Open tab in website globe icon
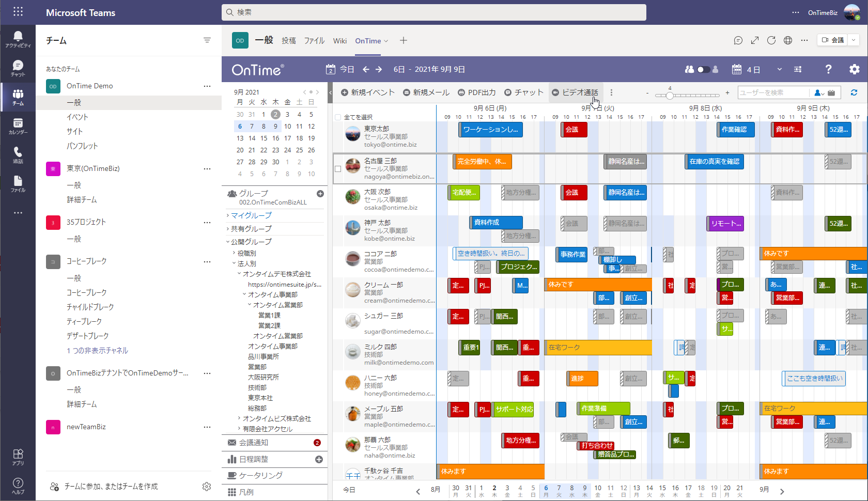The width and height of the screenshot is (868, 501). point(788,40)
